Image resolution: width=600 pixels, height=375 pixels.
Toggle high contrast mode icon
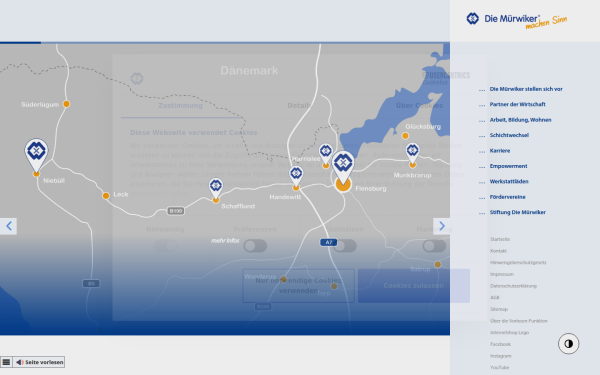[569, 344]
